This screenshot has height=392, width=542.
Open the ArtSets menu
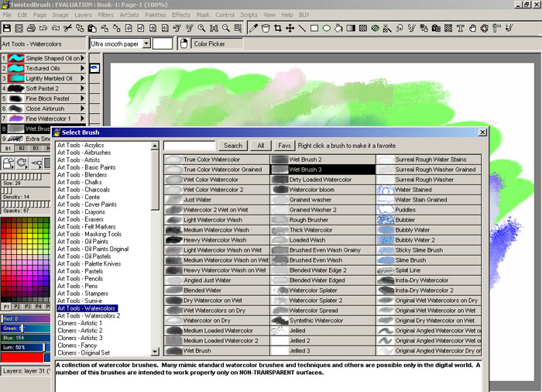[x=129, y=15]
